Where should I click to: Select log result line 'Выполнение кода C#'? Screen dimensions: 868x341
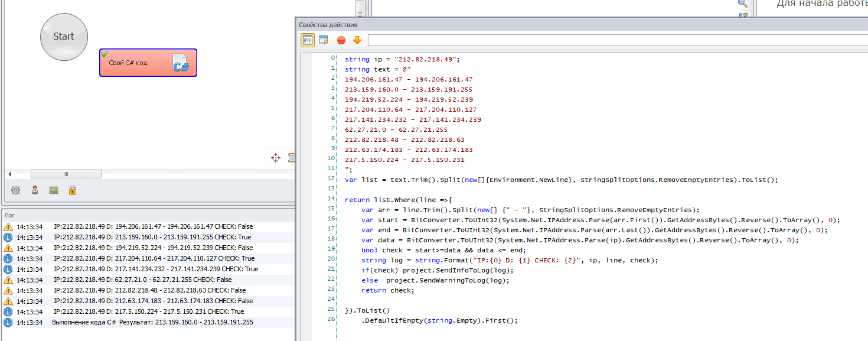click(x=152, y=323)
